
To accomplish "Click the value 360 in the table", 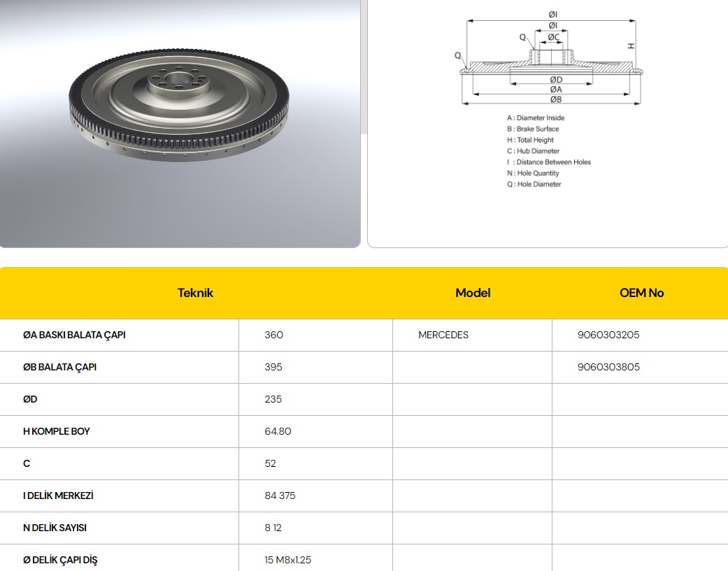I will pyautogui.click(x=274, y=335).
